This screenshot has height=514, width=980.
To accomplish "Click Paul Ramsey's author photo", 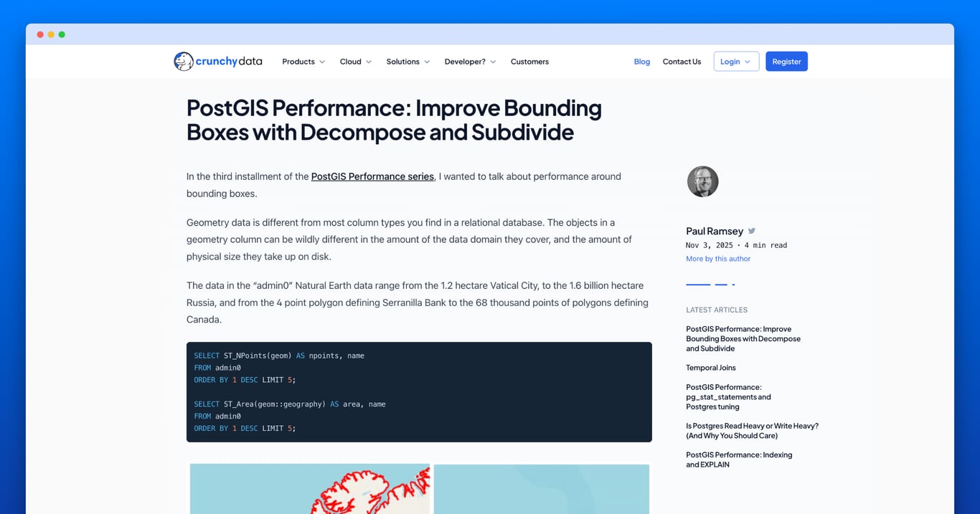I will (x=702, y=181).
